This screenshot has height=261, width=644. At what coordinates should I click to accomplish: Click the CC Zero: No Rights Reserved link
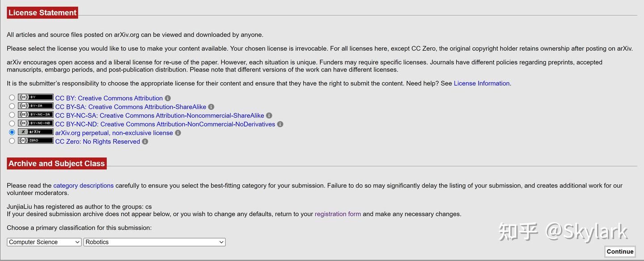97,141
